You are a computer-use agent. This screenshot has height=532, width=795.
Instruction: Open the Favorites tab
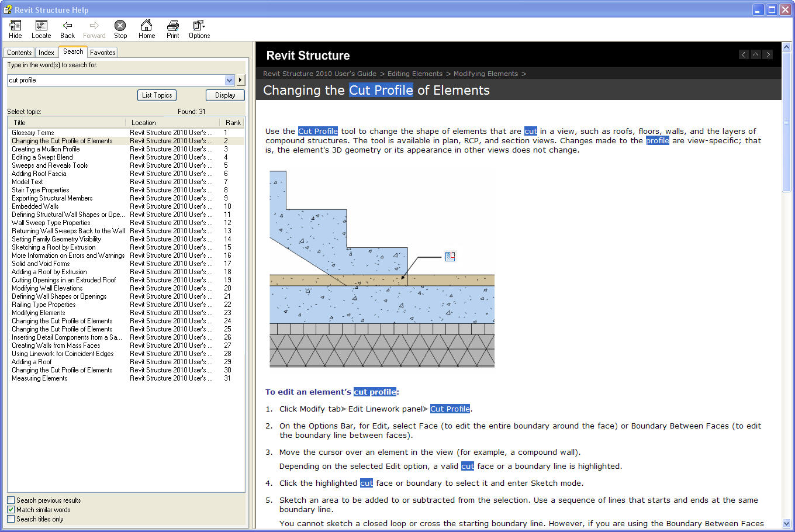(103, 53)
